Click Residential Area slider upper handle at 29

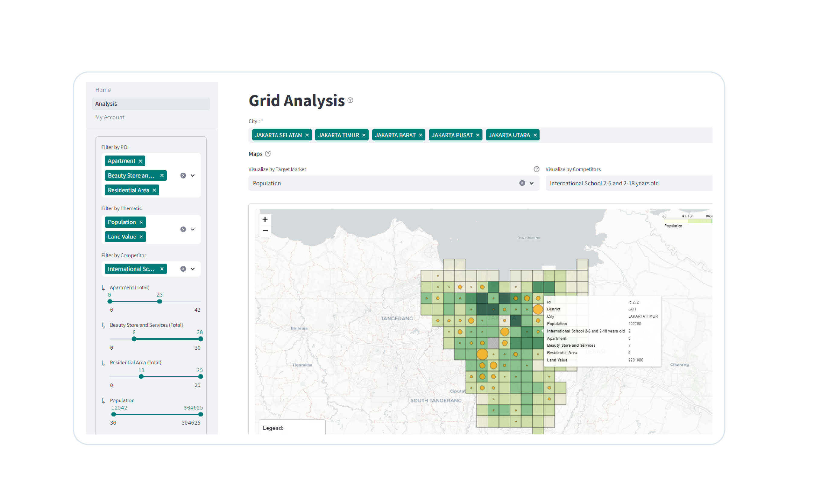200,377
